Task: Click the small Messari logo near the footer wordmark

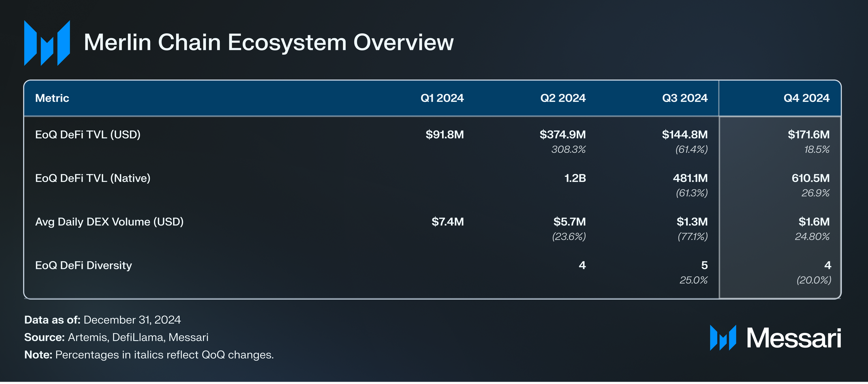Action: pyautogui.click(x=723, y=338)
